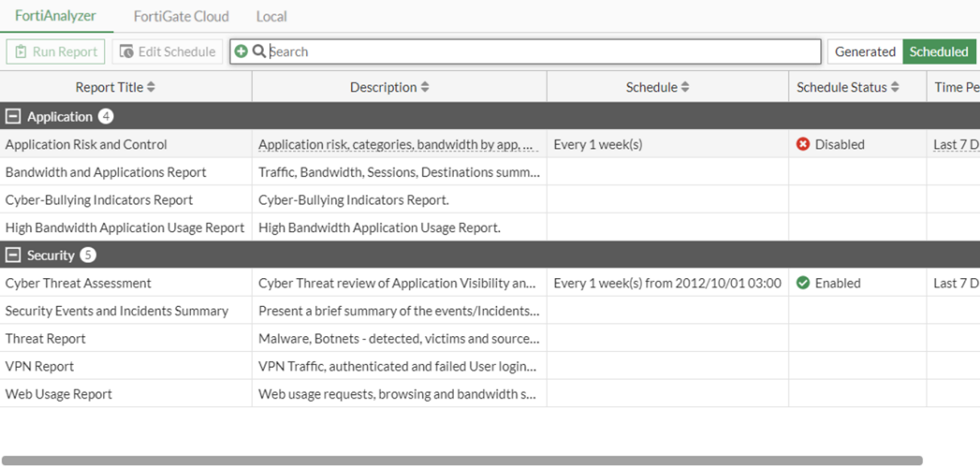Switch to the FortiGate Cloud tab

point(181,16)
